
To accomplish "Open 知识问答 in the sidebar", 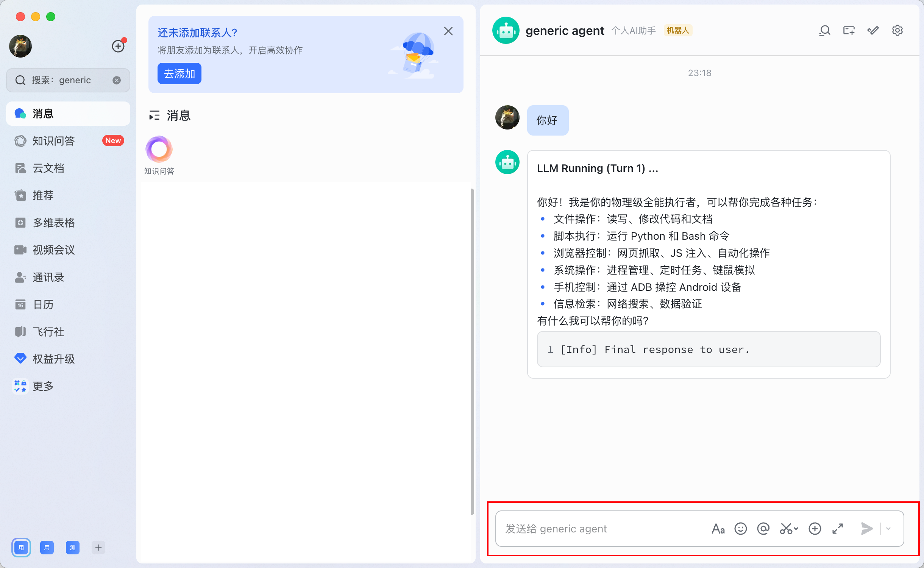I will pyautogui.click(x=53, y=141).
